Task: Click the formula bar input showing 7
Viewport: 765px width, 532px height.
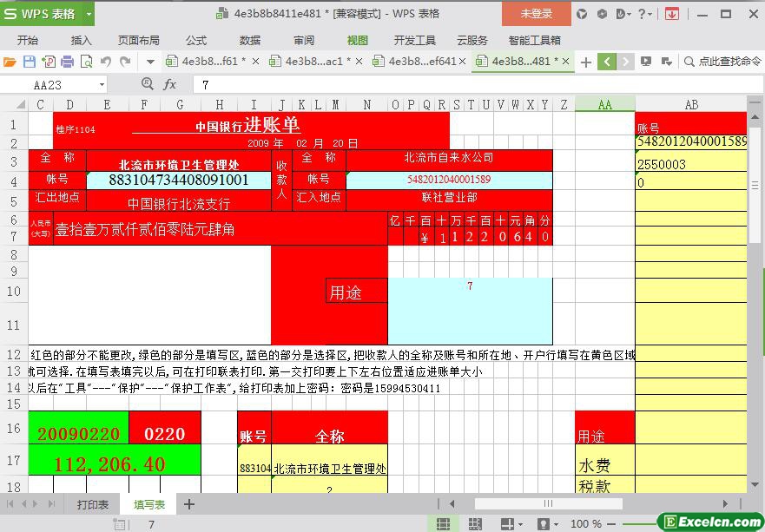Action: [x=478, y=85]
